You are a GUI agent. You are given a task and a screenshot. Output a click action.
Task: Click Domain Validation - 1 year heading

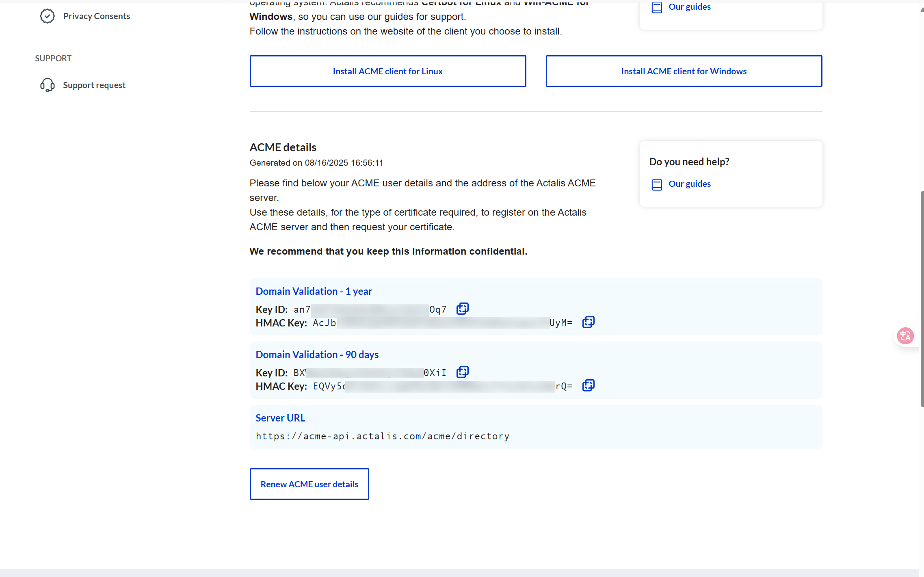point(314,291)
